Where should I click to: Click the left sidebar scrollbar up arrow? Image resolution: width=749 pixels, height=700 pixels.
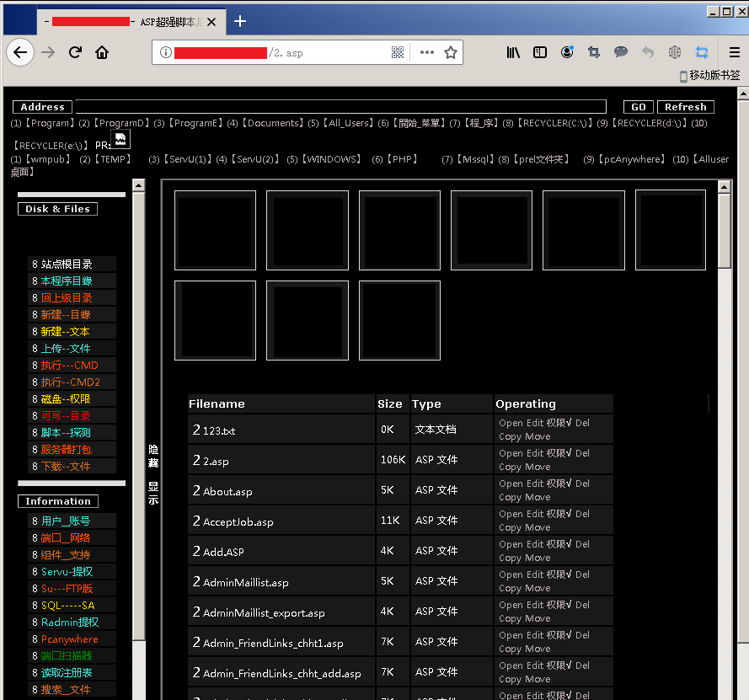coord(138,185)
